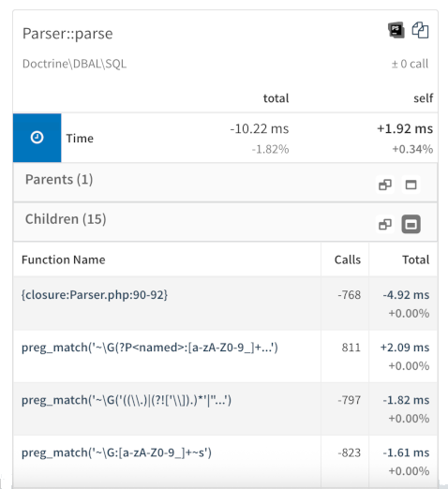Collapse the Children panel toggle icon
Screen dimensions: 448x489
click(411, 224)
